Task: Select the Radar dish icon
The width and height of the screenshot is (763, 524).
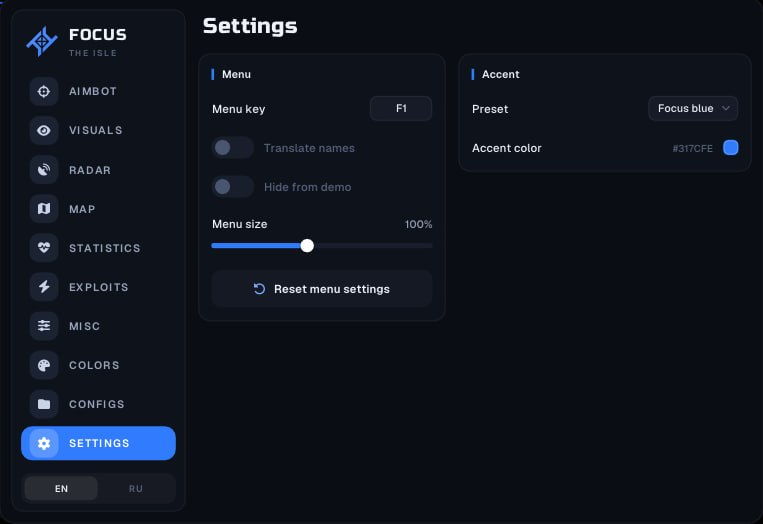Action: coord(44,170)
